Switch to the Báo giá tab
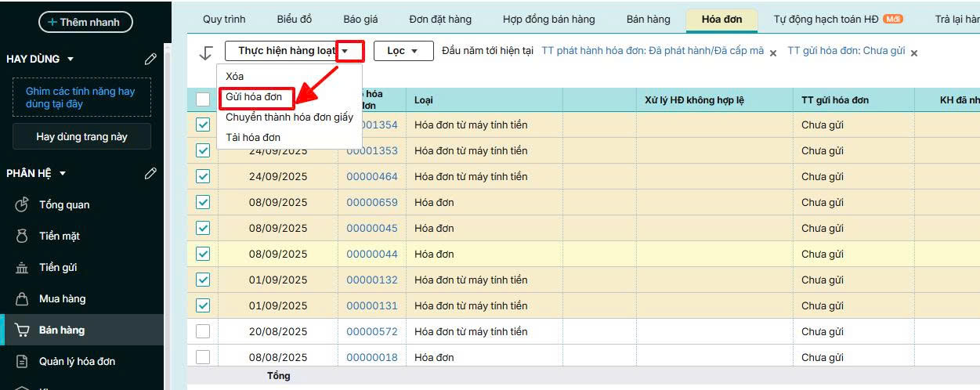The image size is (980, 390). [x=360, y=19]
